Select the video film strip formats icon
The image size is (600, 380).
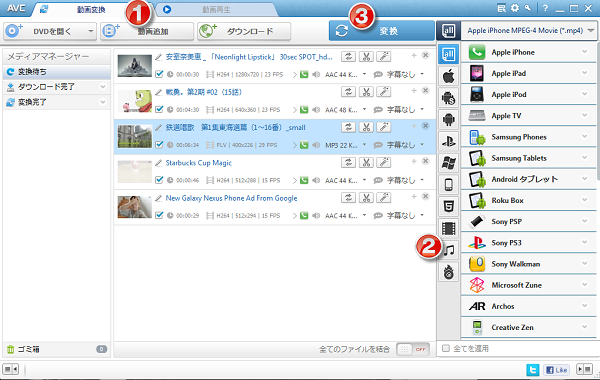(448, 228)
